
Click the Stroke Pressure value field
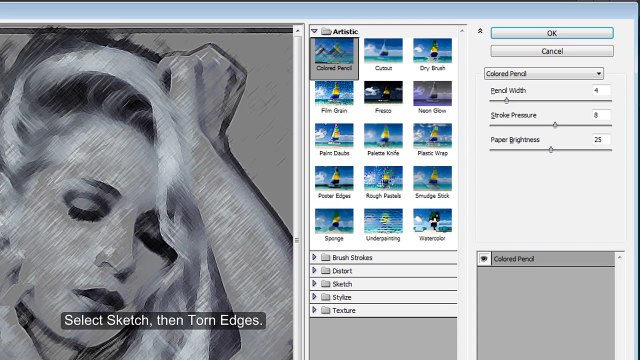click(x=602, y=115)
